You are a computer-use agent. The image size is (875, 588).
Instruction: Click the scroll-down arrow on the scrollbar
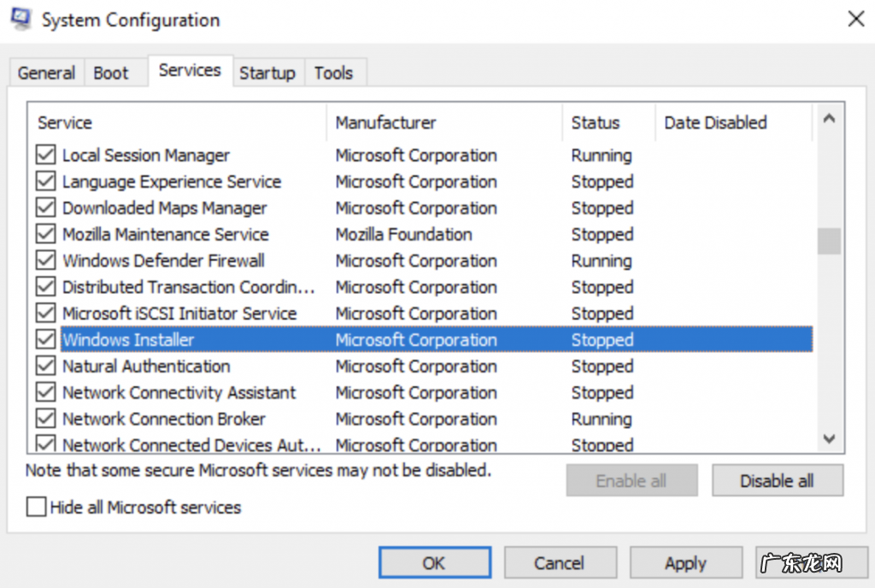click(828, 438)
